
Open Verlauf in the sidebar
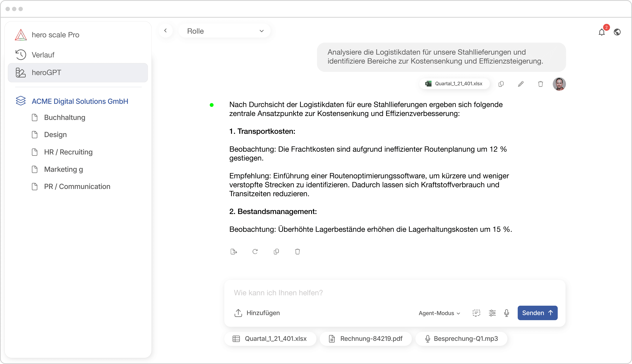[43, 55]
